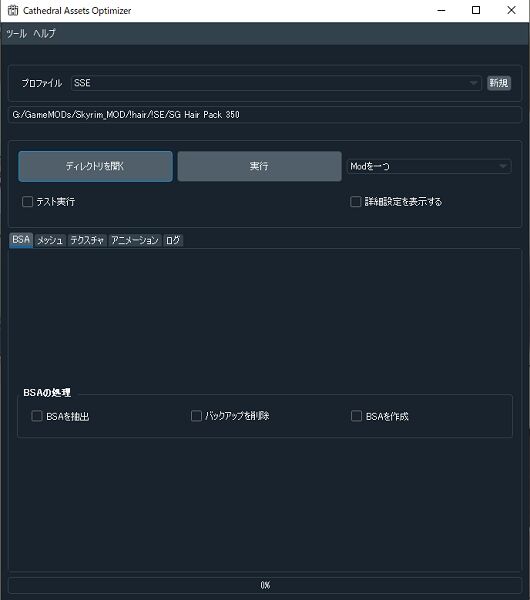
Task: Enable the テスト実行 checkbox
Action: coord(28,202)
